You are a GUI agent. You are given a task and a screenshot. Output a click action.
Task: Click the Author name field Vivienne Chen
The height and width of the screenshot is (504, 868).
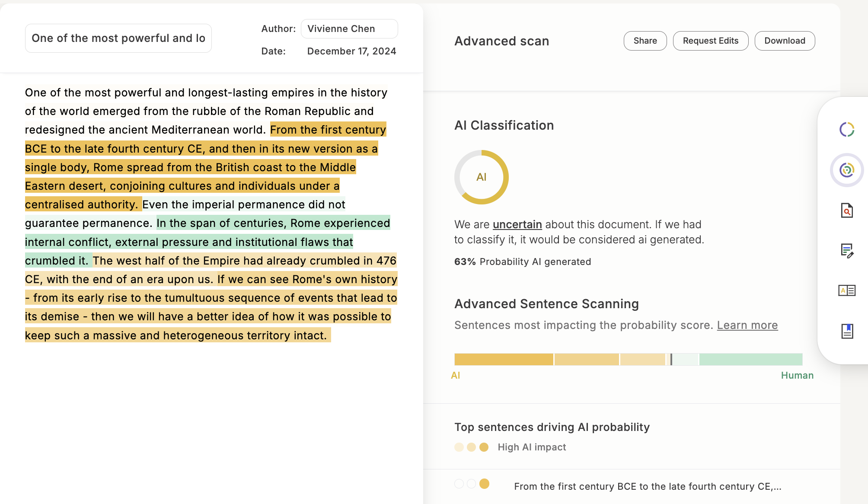(x=349, y=29)
